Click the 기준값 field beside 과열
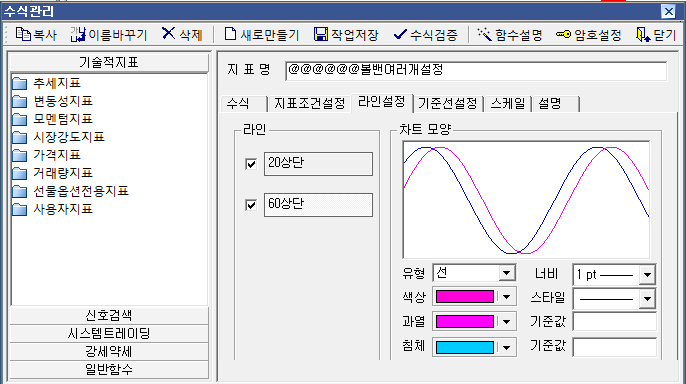 [614, 322]
